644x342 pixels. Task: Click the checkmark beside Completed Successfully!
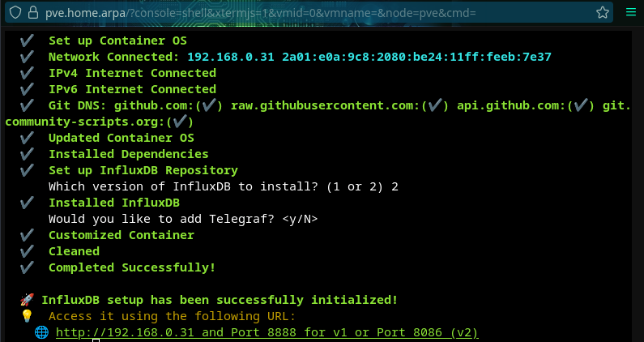click(26, 267)
